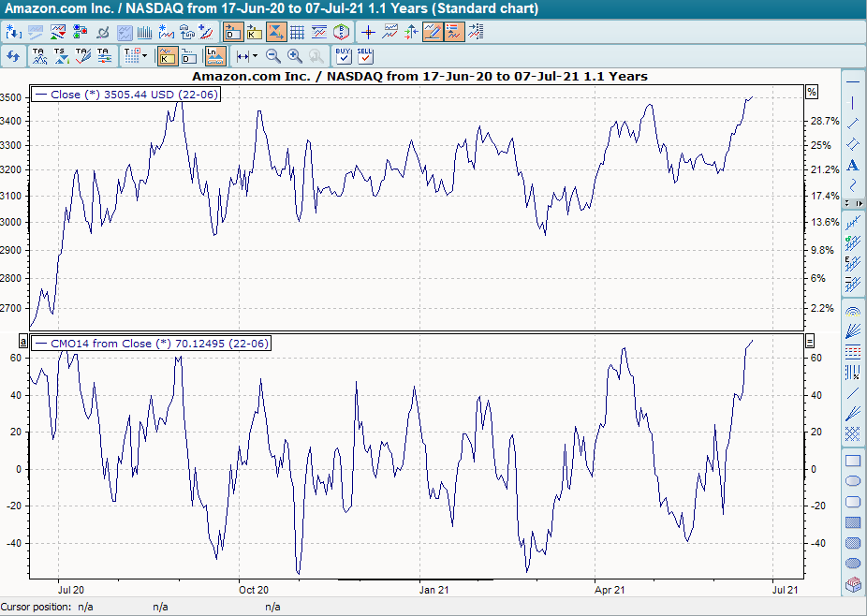
Task: Click the zoom out magnifier icon
Action: pyautogui.click(x=273, y=57)
